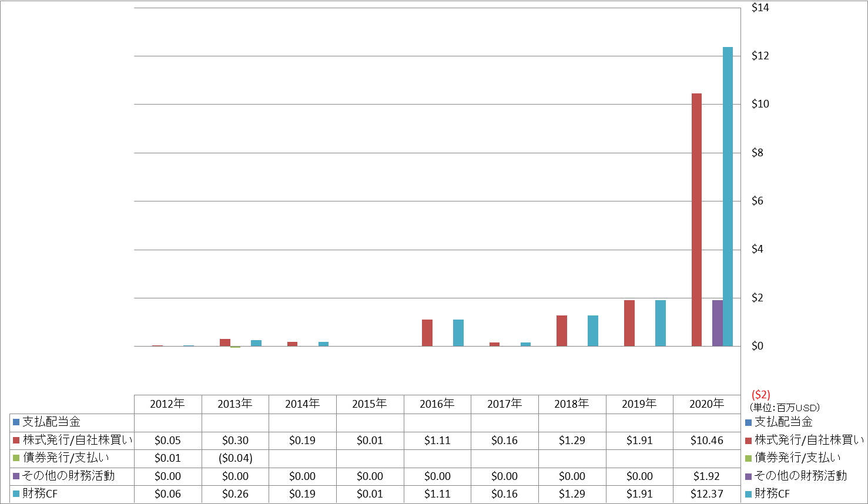Click the $12 axis label
This screenshot has width=868, height=504.
[x=760, y=56]
